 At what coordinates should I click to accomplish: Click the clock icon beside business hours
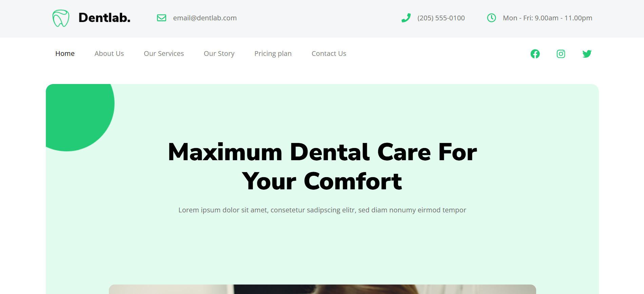[x=491, y=18]
